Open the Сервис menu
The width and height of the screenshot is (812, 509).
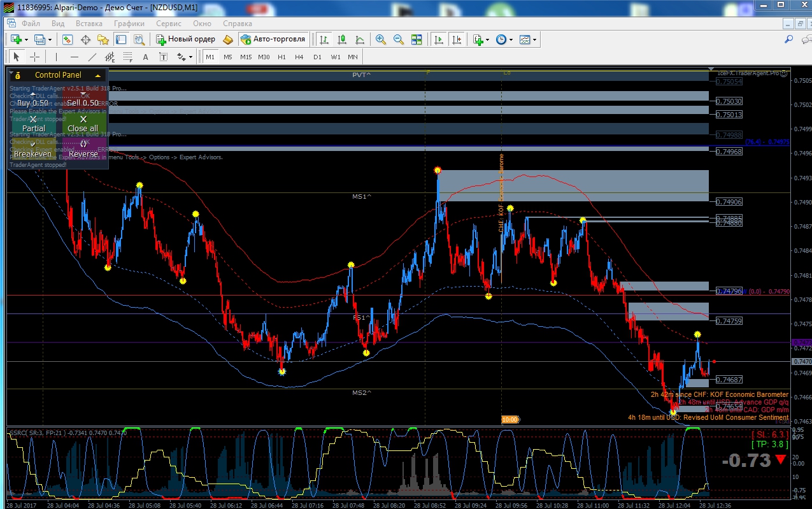[169, 24]
